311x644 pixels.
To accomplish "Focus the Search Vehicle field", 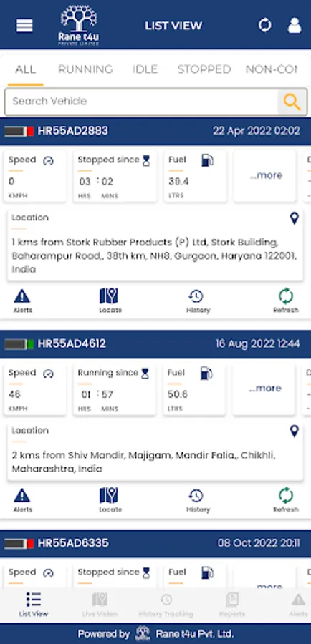I will (x=141, y=102).
